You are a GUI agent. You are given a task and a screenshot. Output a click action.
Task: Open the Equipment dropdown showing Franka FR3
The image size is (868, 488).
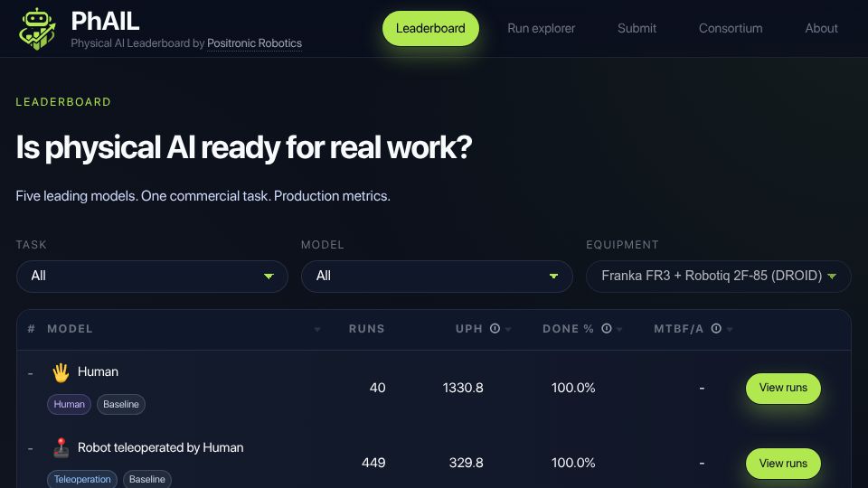(x=718, y=277)
